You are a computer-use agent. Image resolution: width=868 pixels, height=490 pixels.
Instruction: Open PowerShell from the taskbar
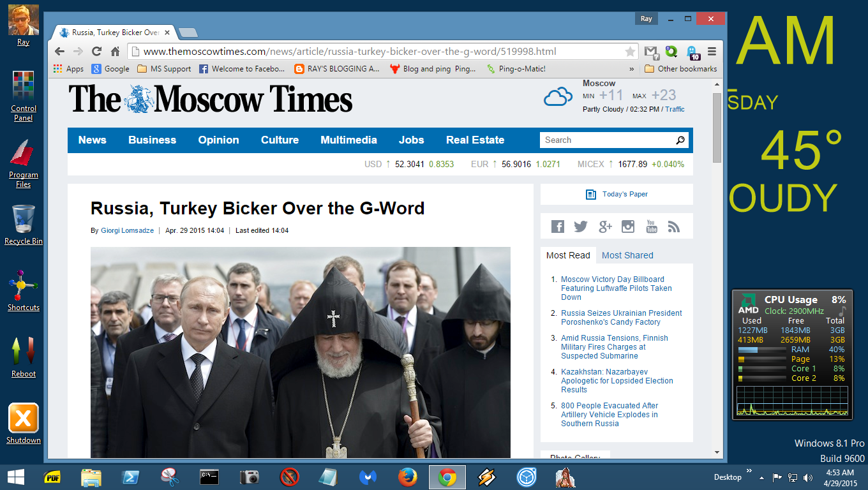(x=131, y=477)
